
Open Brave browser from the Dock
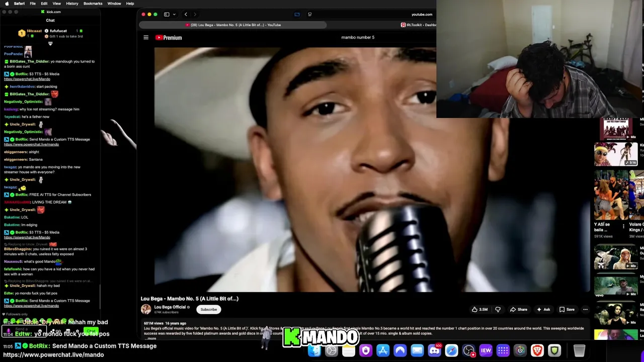coord(537,350)
